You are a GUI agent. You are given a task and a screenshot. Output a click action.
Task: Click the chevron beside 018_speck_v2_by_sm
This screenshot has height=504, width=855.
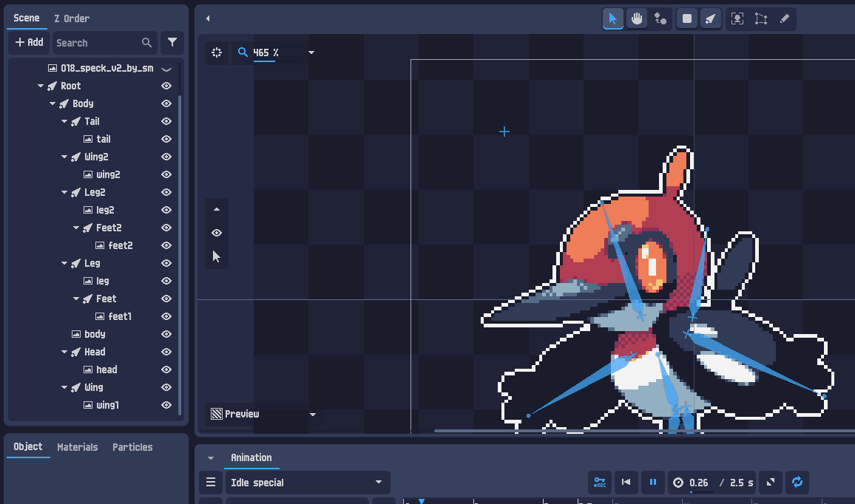click(166, 69)
